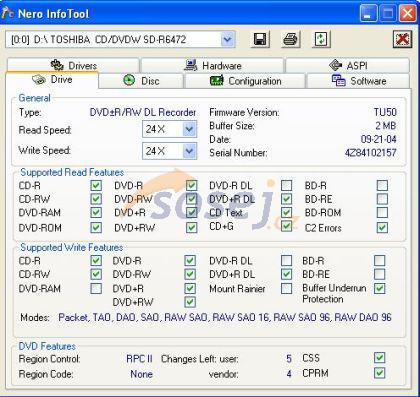Image resolution: width=420 pixels, height=397 pixels.
Task: Click the Nero InfoTool title bar icon
Action: (x=7, y=13)
